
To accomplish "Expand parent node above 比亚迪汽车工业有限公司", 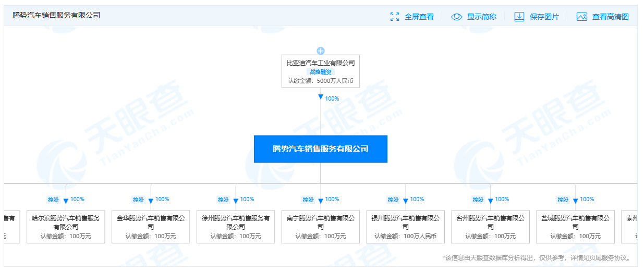I will click(x=321, y=51).
